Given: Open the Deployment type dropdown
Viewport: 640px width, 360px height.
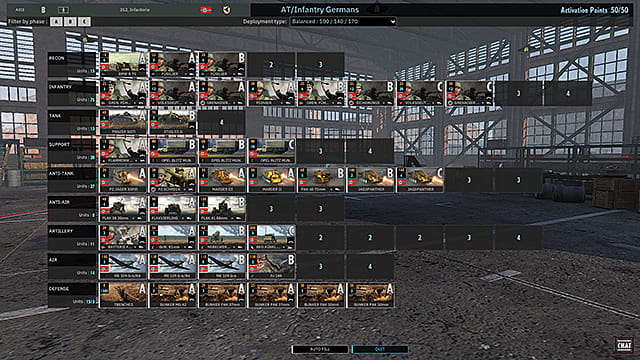Looking at the screenshot, I should [343, 21].
